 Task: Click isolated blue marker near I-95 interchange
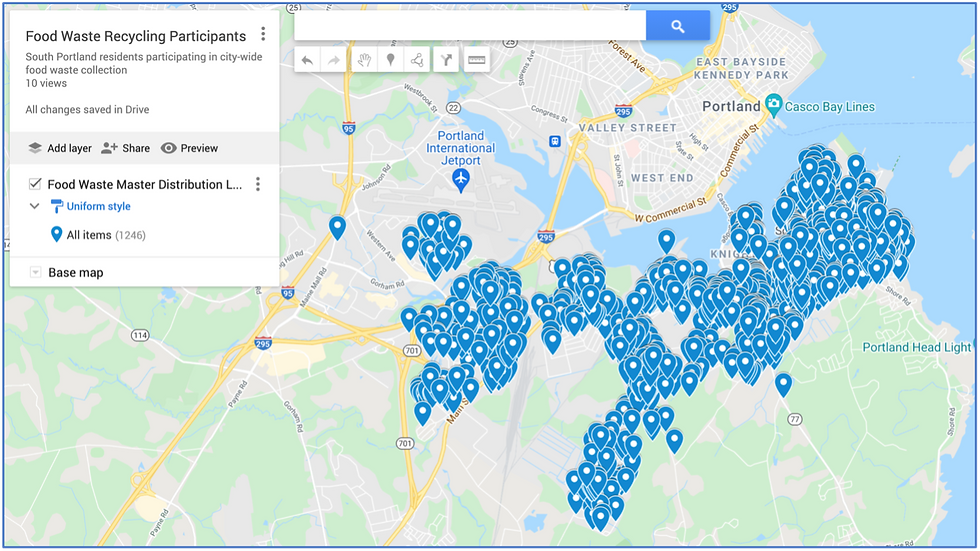click(x=338, y=228)
